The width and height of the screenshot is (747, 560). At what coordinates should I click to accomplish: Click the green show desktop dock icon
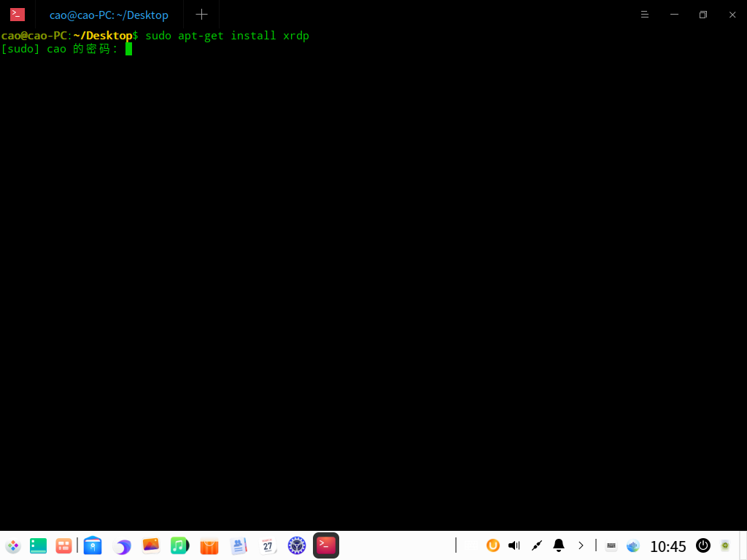[x=38, y=545]
